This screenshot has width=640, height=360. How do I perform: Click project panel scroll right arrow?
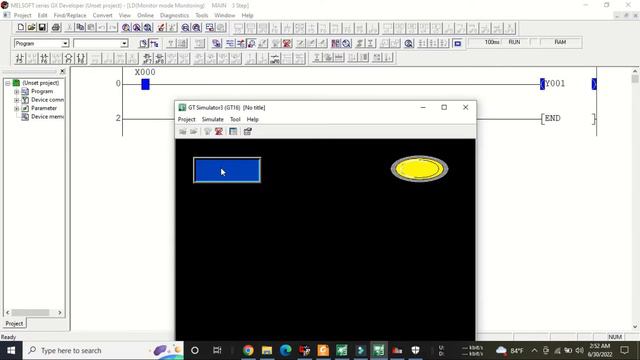[60, 313]
